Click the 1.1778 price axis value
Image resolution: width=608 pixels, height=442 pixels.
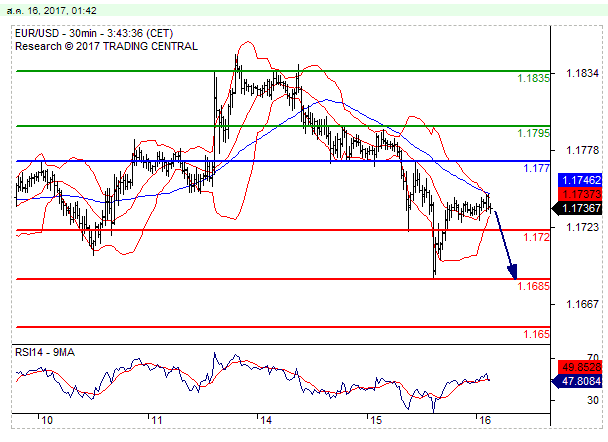coord(582,150)
